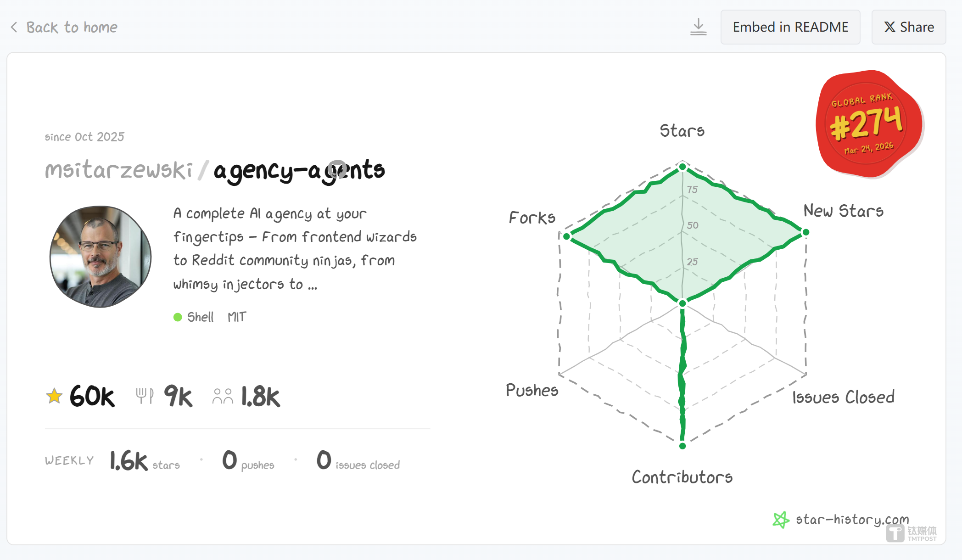
Task: Click the back arrow chevron
Action: [14, 28]
